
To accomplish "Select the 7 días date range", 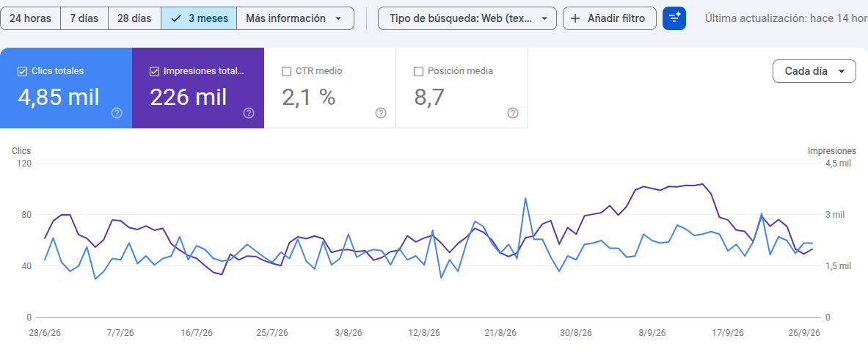I will pyautogui.click(x=84, y=18).
